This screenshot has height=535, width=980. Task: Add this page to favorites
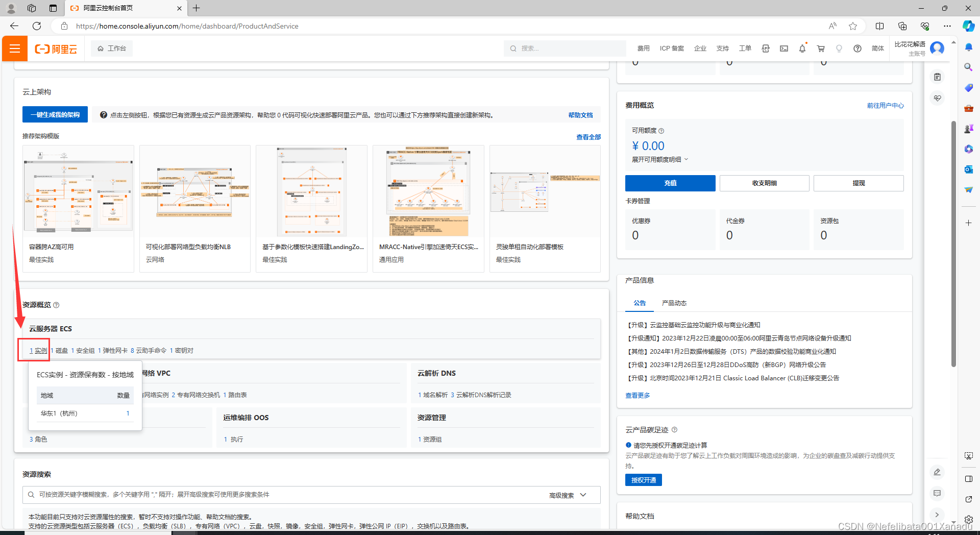(x=853, y=26)
